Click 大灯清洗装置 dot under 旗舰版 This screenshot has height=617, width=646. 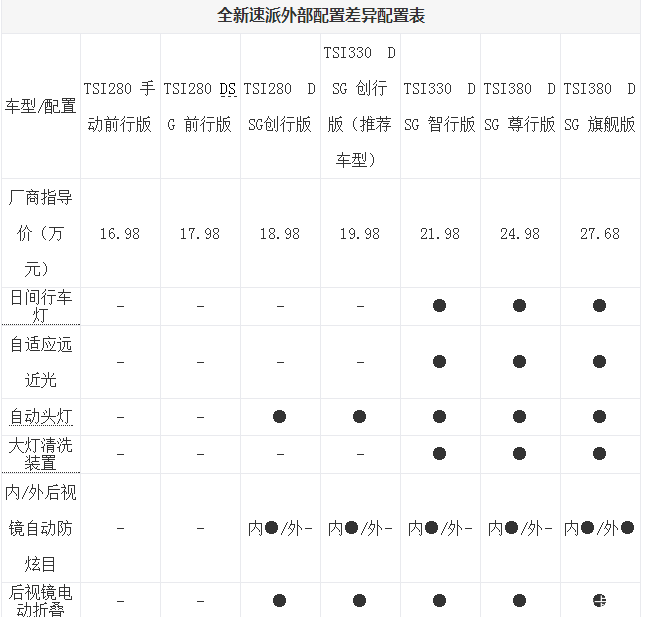coord(599,453)
